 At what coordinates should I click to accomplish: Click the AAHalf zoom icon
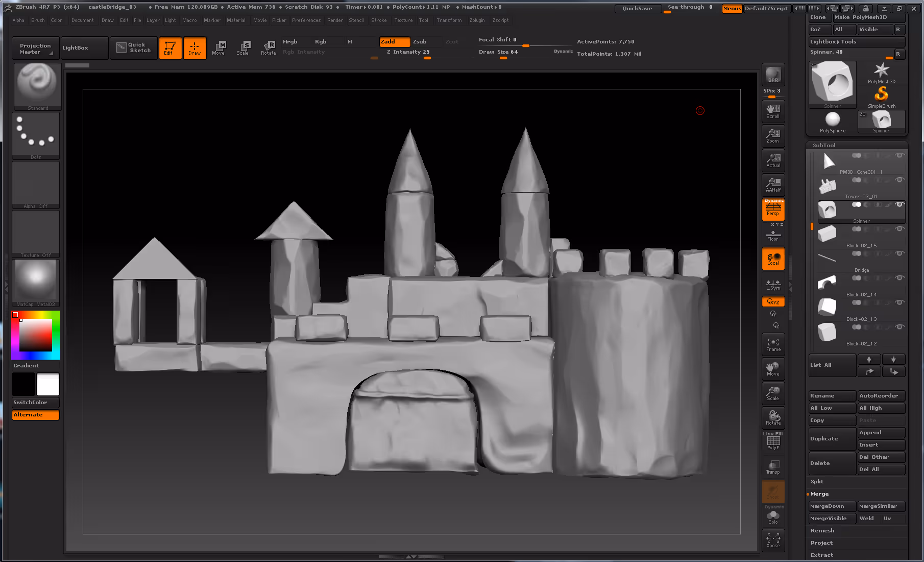coord(773,185)
